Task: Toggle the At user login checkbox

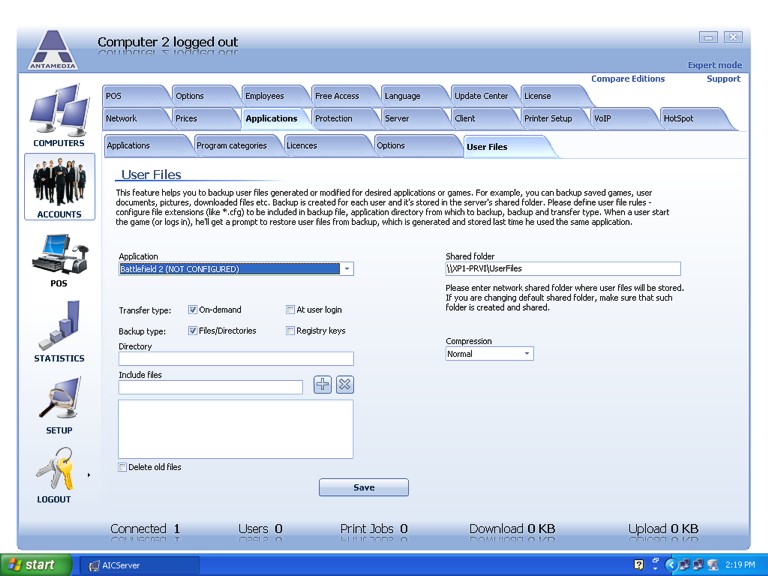Action: 290,310
